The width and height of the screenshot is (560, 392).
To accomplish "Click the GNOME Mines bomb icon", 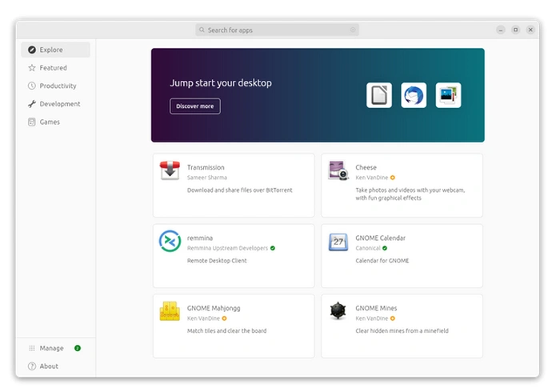I will [x=338, y=310].
